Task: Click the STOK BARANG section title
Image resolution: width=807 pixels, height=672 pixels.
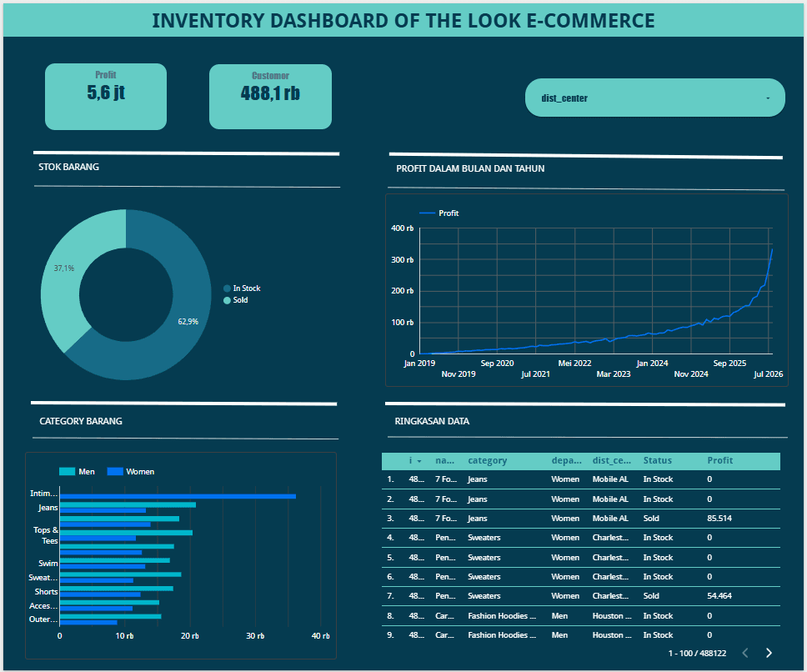Action: point(68,167)
